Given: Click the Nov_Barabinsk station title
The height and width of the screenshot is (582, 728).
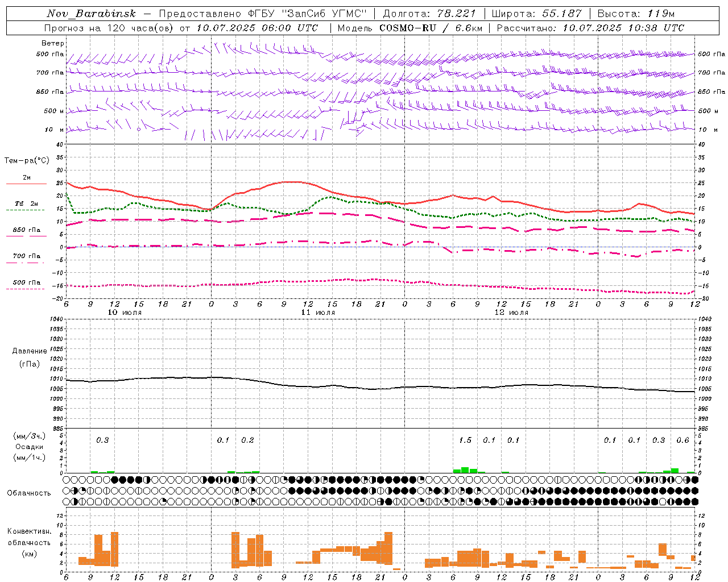Looking at the screenshot, I should 91,14.
